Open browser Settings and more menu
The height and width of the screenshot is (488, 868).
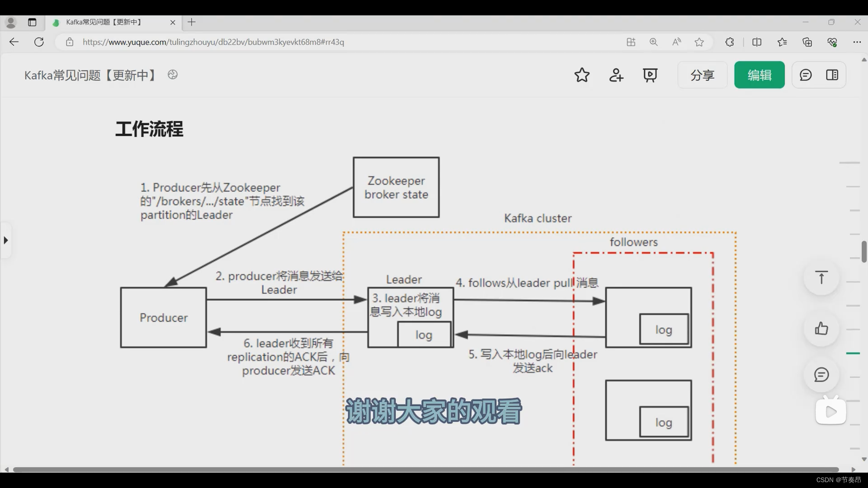coord(857,42)
